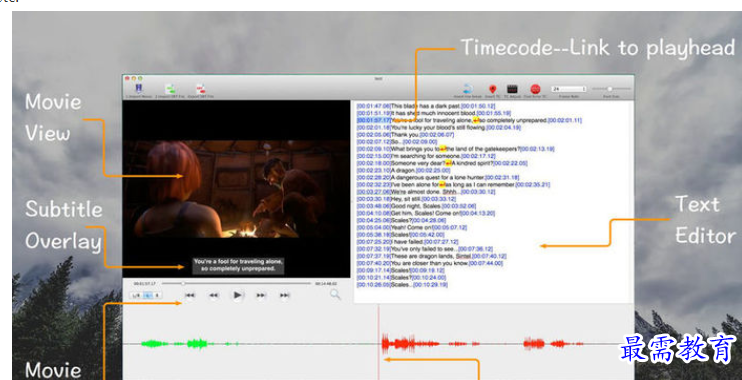The image size is (742, 380).
Task: Click the timecode [00:02:32.23]
Action: tap(373, 185)
